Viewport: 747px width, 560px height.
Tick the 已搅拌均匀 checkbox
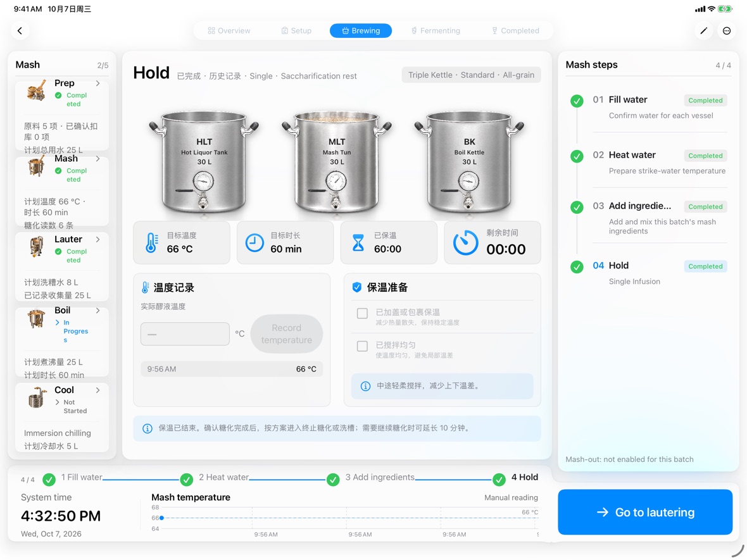click(x=362, y=345)
